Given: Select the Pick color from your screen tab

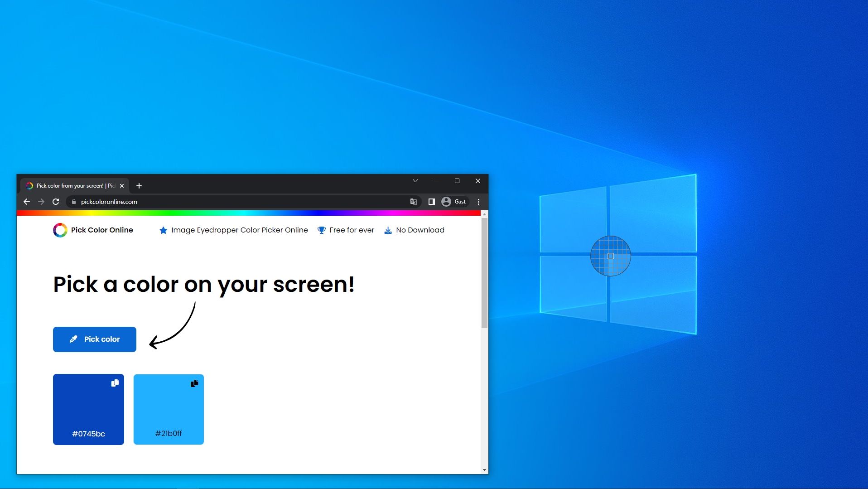Looking at the screenshot, I should tap(70, 186).
